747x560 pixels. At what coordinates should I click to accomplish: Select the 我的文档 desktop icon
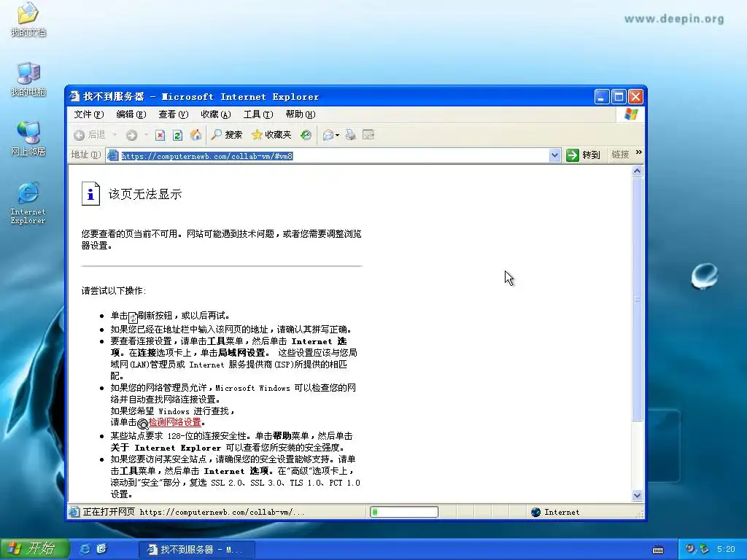pyautogui.click(x=28, y=19)
